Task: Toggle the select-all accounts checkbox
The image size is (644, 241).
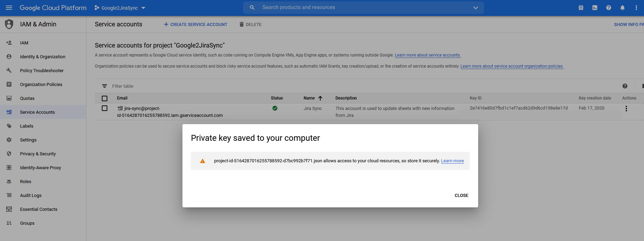Action: (105, 98)
